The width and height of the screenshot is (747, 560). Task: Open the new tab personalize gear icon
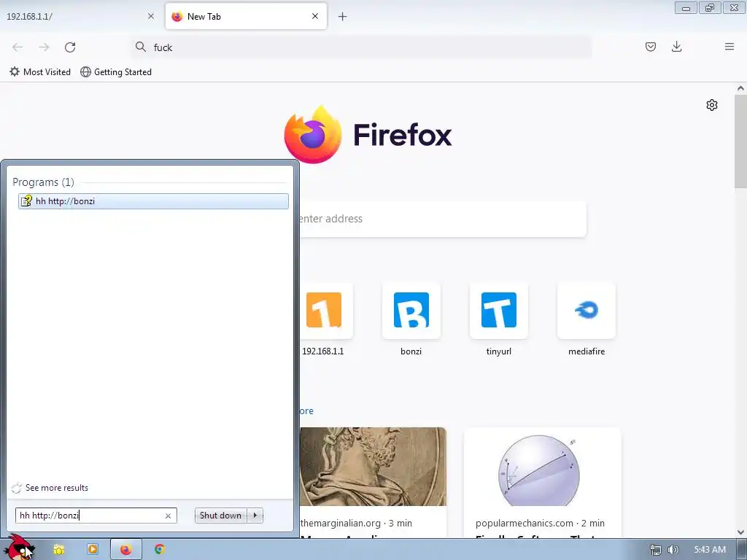click(712, 105)
